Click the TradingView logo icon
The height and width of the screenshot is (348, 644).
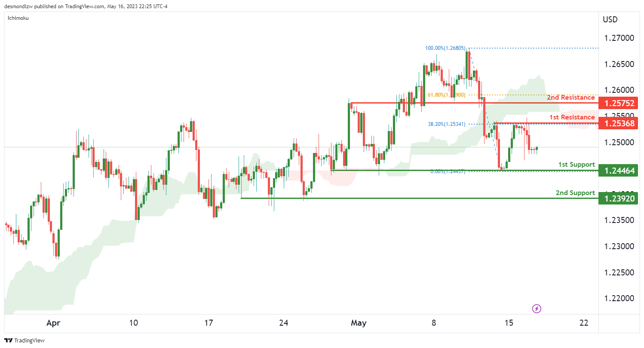(8, 340)
